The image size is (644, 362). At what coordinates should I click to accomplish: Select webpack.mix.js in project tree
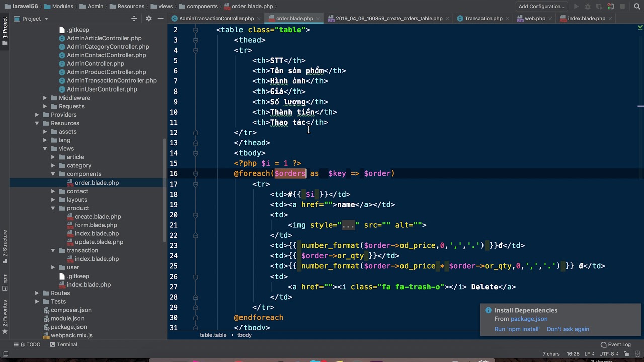click(71, 335)
